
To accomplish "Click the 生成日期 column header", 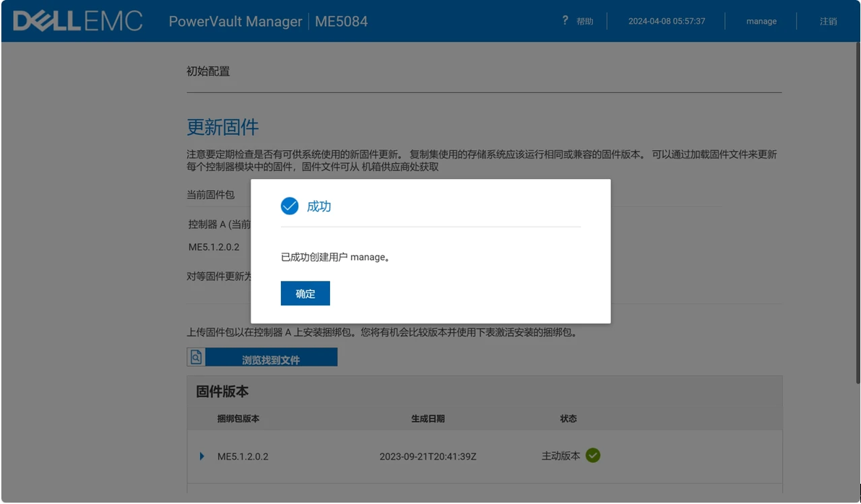I will pos(428,418).
